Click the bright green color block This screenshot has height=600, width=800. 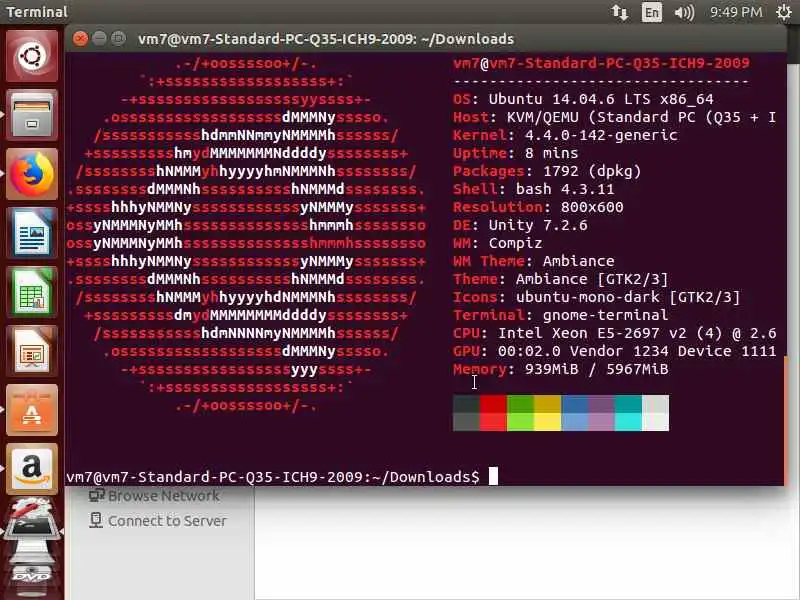point(520,422)
